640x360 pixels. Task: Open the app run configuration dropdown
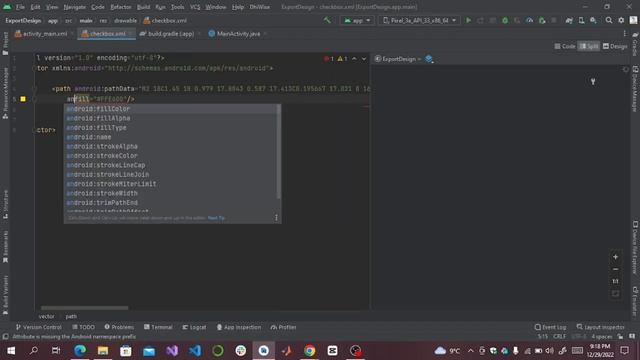(x=357, y=20)
